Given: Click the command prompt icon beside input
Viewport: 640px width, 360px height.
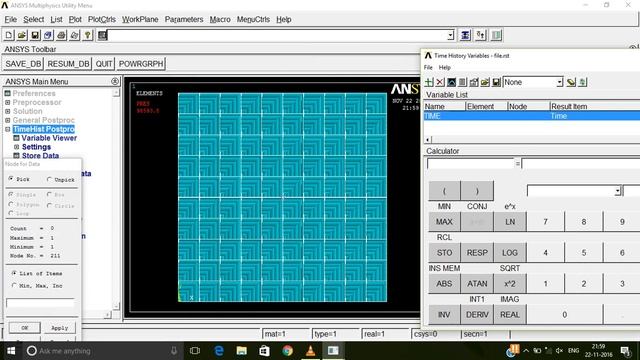Looking at the screenshot, I should 102,35.
